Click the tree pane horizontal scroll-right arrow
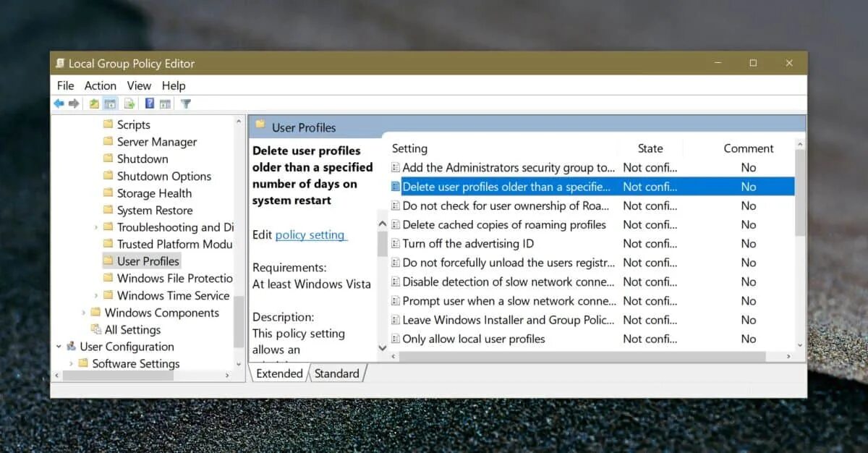This screenshot has height=453, width=868. click(228, 376)
